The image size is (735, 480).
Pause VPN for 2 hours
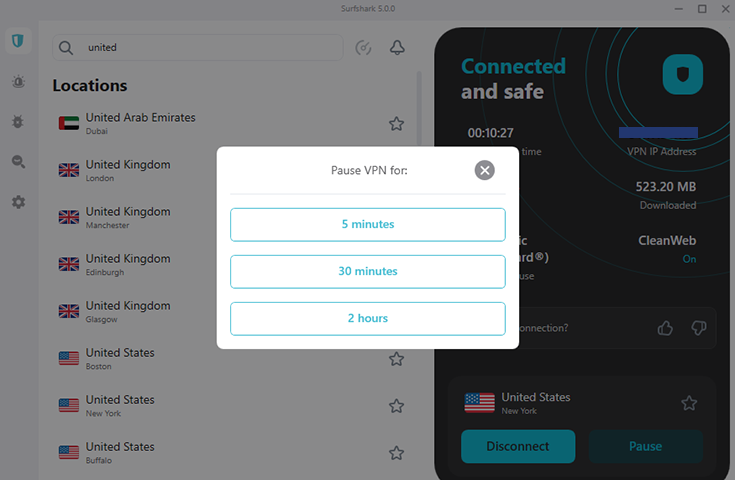pos(368,319)
